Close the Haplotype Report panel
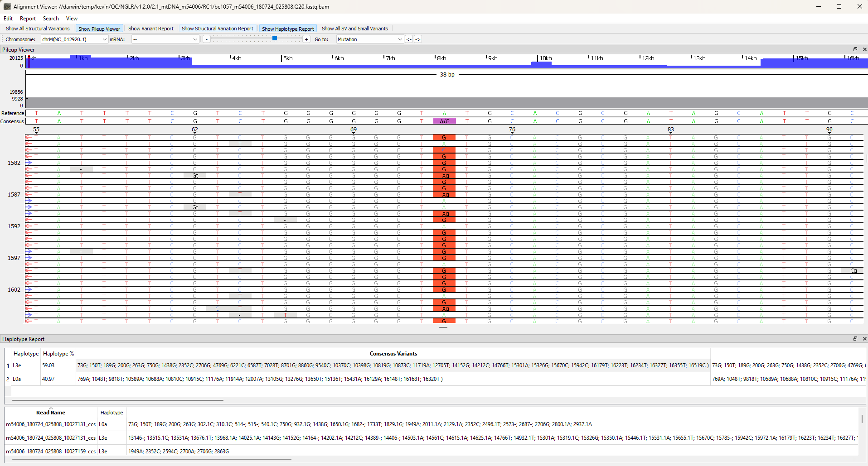The image size is (868, 466). click(x=864, y=339)
